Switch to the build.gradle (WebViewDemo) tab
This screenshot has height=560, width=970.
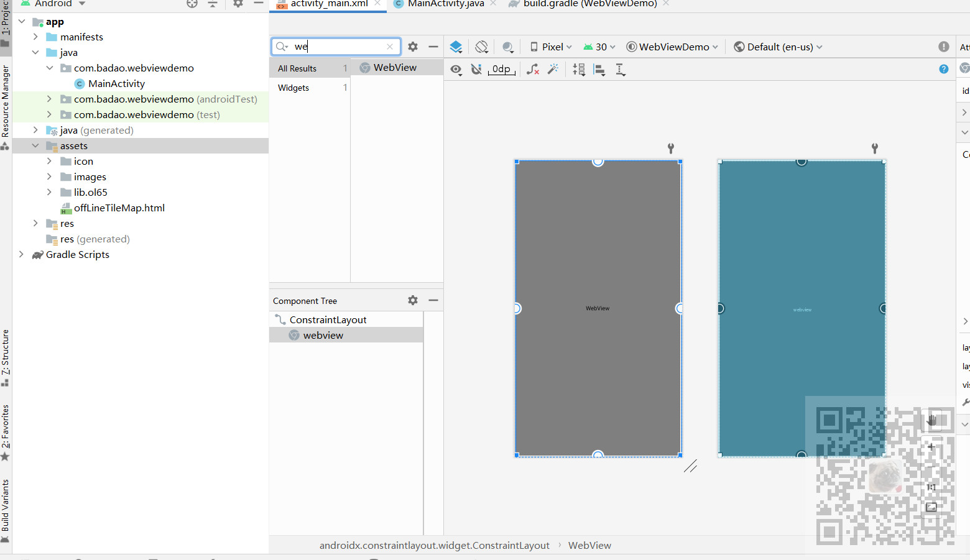590,4
